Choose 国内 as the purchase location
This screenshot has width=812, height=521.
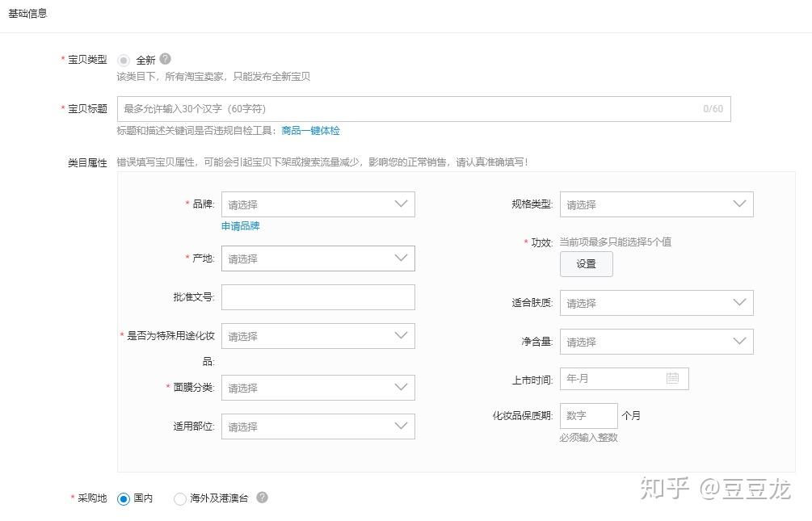[x=122, y=498]
